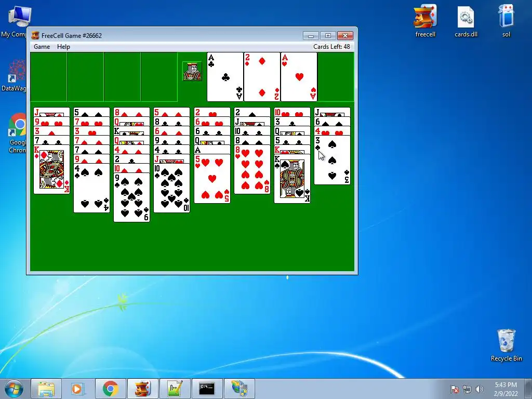Click the jack of hearts card
Viewport: 532px width, 399px height.
pos(171,159)
